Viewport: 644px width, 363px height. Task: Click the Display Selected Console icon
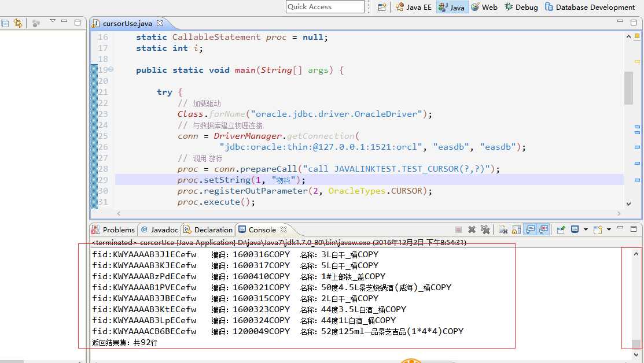575,229
